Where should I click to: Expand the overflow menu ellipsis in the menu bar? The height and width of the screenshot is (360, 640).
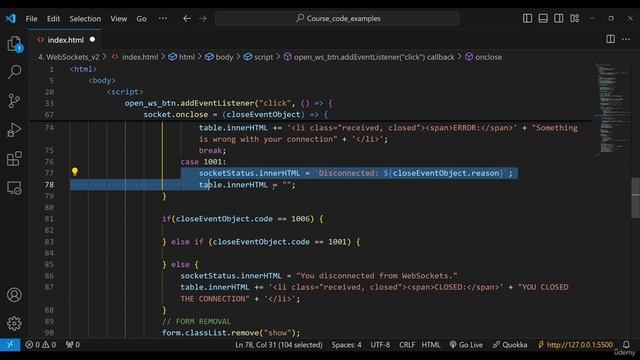tap(163, 18)
